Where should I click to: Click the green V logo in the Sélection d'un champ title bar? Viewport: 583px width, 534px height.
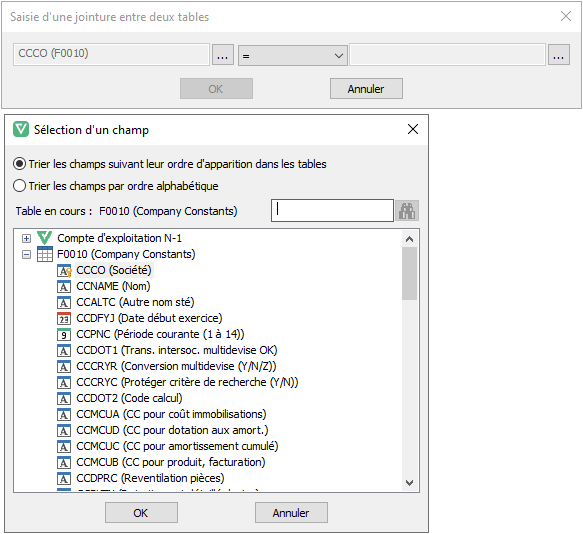click(x=21, y=129)
